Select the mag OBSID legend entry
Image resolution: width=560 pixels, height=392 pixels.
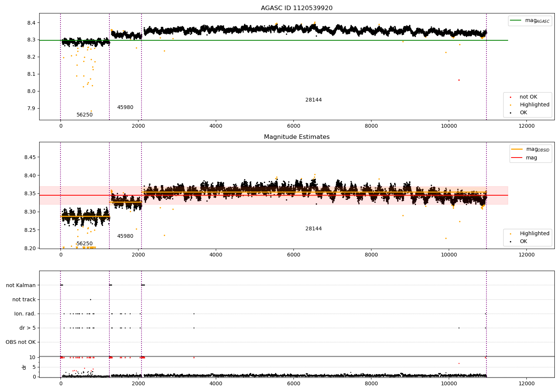pos(531,149)
